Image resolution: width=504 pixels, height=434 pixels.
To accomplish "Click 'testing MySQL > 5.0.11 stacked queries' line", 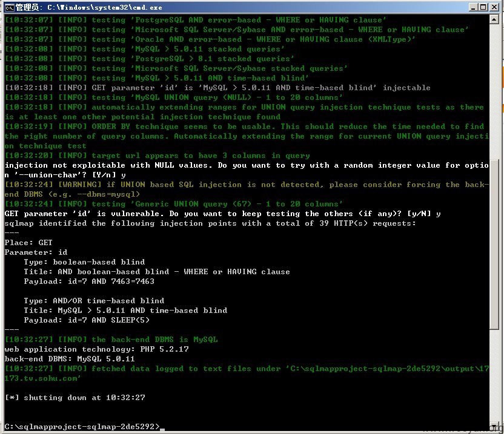I will click(145, 49).
